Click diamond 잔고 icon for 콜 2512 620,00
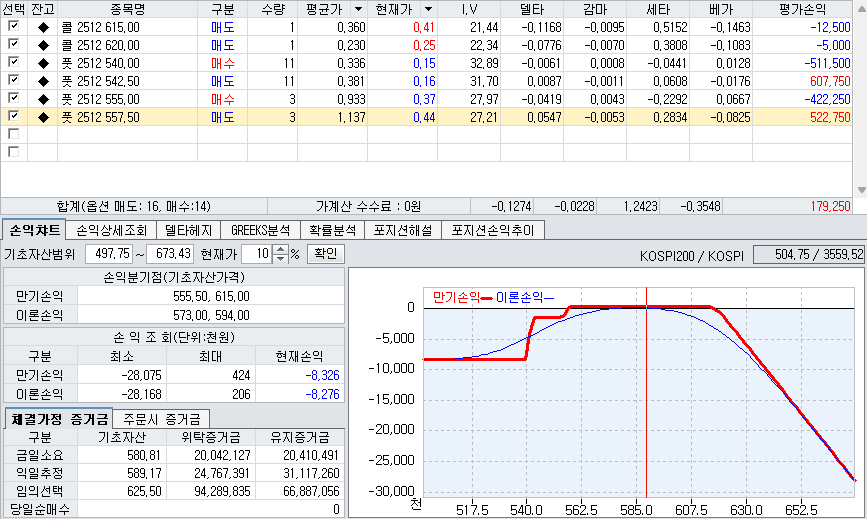 point(43,45)
